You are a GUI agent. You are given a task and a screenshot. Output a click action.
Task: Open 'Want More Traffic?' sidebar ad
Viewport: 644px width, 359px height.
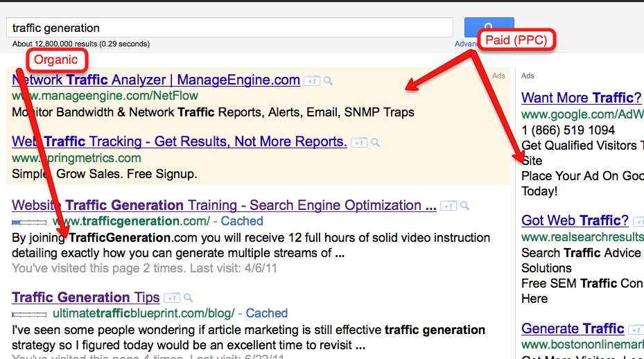pyautogui.click(x=582, y=97)
